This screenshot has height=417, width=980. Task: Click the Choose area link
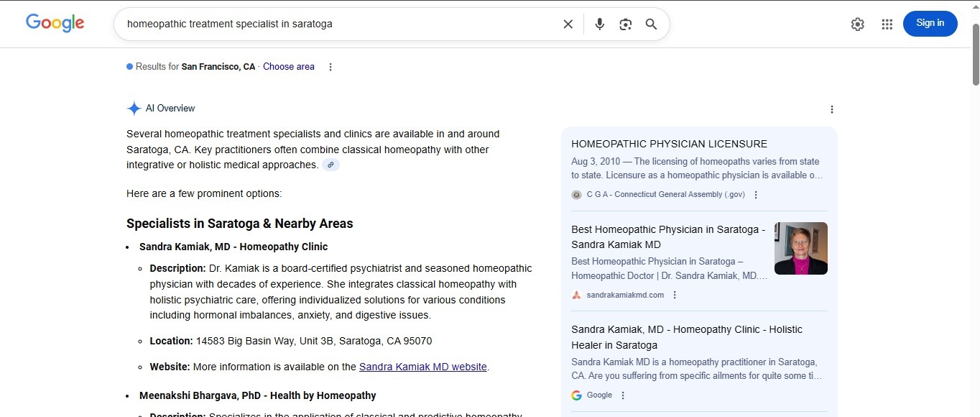289,67
